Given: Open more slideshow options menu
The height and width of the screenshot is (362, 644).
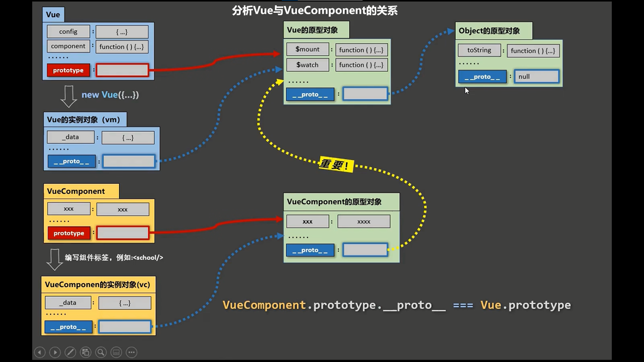Looking at the screenshot, I should (x=131, y=352).
